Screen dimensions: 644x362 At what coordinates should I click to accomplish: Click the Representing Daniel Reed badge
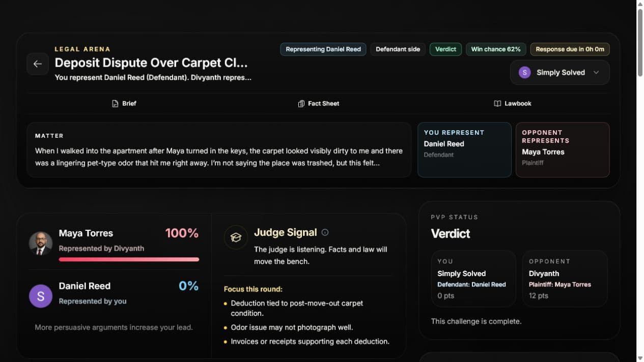click(x=323, y=49)
